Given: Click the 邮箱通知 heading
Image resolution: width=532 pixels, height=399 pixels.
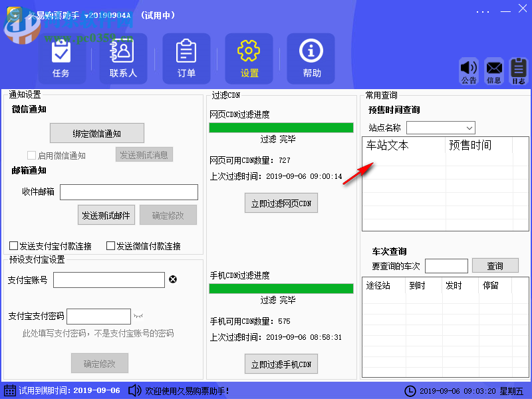Looking at the screenshot, I should point(29,170).
